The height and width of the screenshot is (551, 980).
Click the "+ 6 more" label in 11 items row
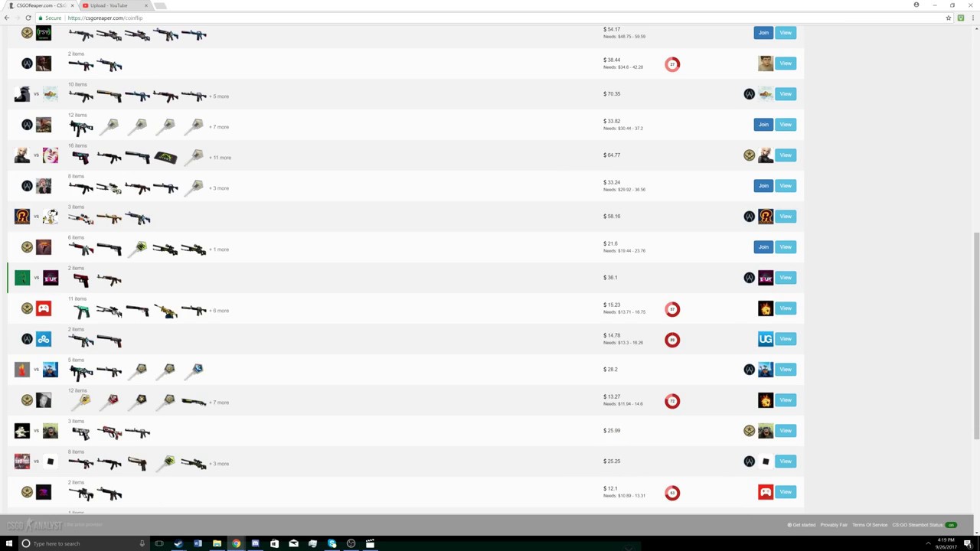(x=219, y=311)
